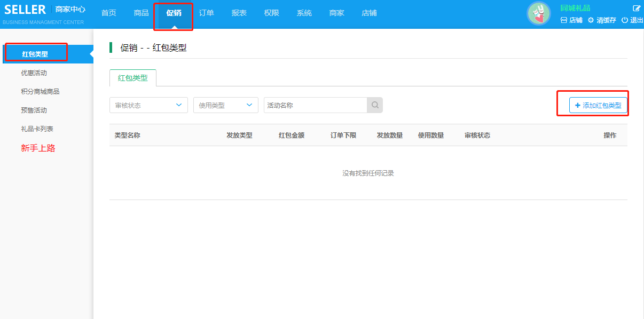Image resolution: width=644 pixels, height=319 pixels.
Task: Click the 退出 power icon
Action: (624, 20)
